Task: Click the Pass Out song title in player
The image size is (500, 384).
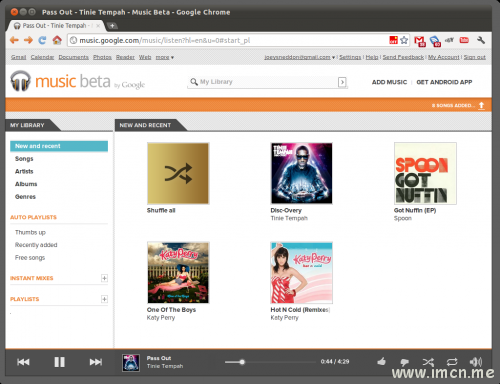Action: (159, 358)
